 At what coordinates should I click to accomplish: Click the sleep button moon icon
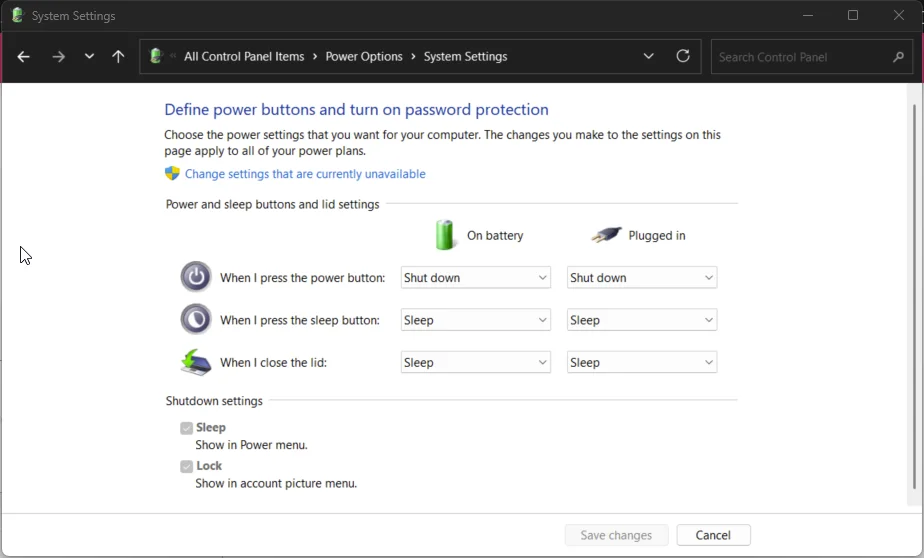(196, 319)
